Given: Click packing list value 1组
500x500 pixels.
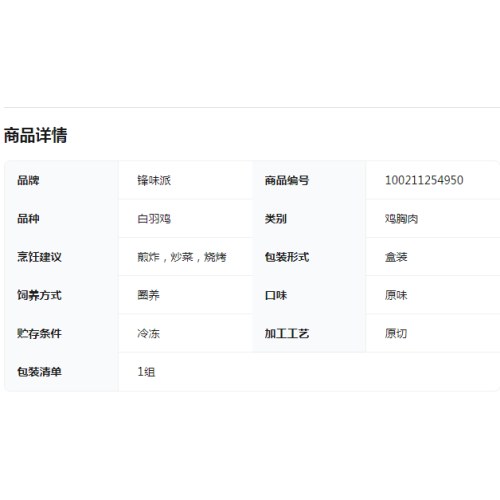Looking at the screenshot, I should 146,372.
